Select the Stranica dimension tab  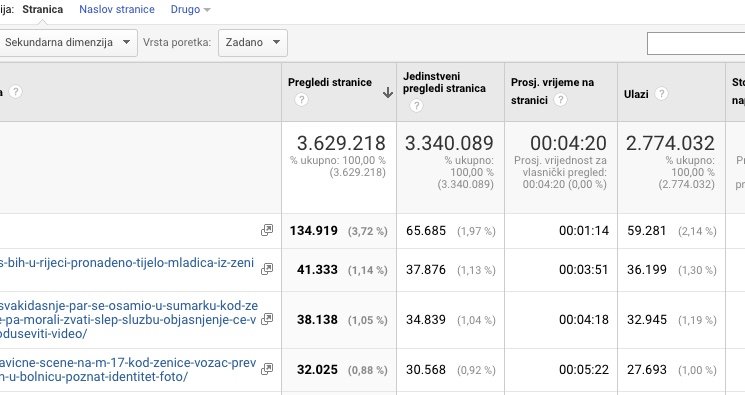[x=42, y=10]
